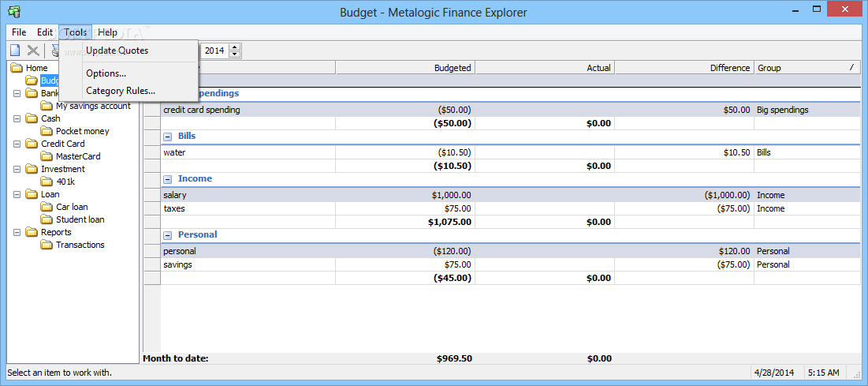
Task: Sort by the Budgeted column header
Action: point(405,68)
